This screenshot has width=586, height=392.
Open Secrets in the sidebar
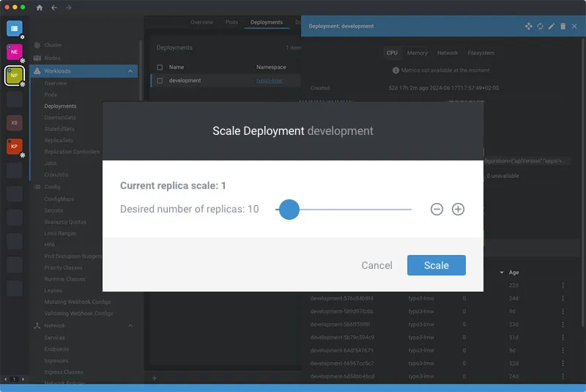click(x=53, y=210)
